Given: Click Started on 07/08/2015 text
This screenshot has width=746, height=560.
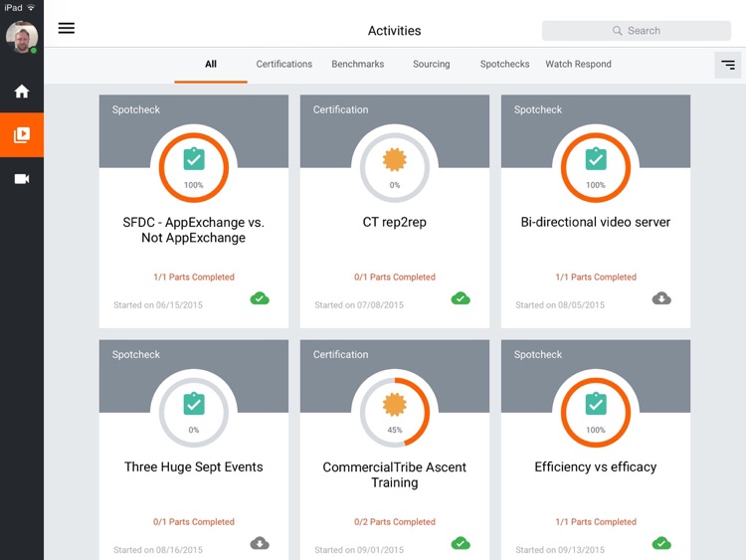Looking at the screenshot, I should (359, 305).
